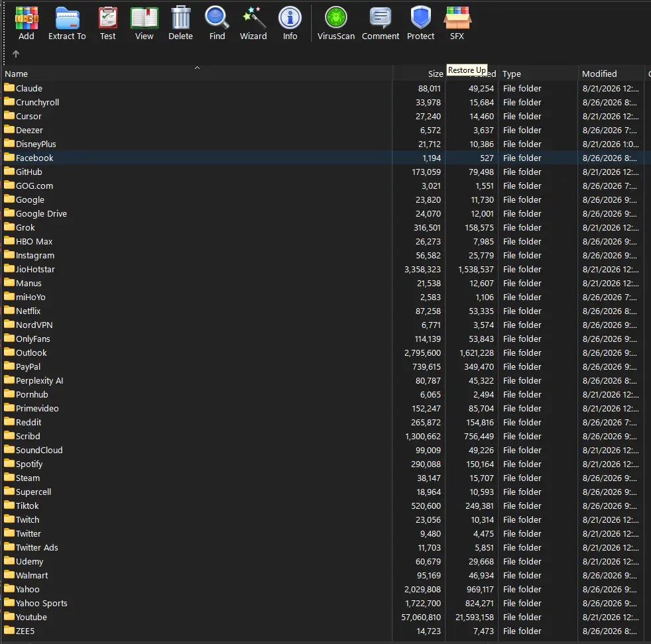
Task: Select the NordVPN folder name
Action: [34, 325]
